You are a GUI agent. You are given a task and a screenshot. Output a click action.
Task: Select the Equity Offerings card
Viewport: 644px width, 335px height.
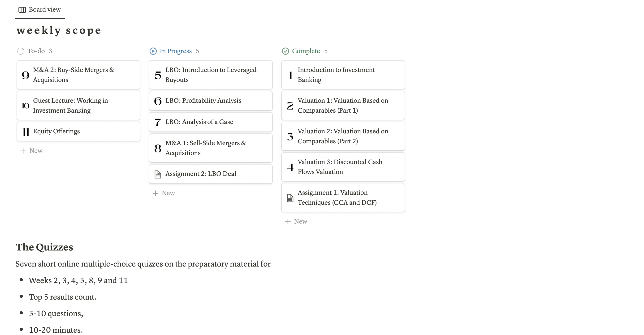pyautogui.click(x=78, y=131)
